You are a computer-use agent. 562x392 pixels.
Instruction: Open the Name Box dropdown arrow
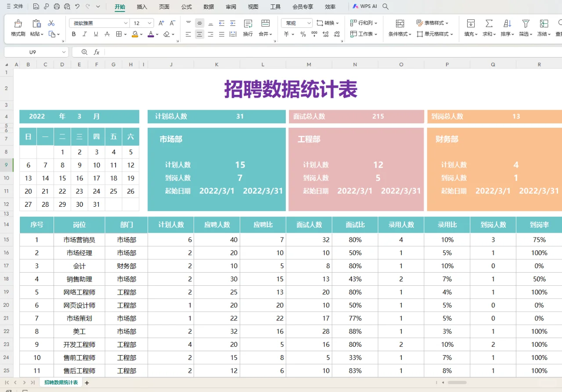[64, 52]
